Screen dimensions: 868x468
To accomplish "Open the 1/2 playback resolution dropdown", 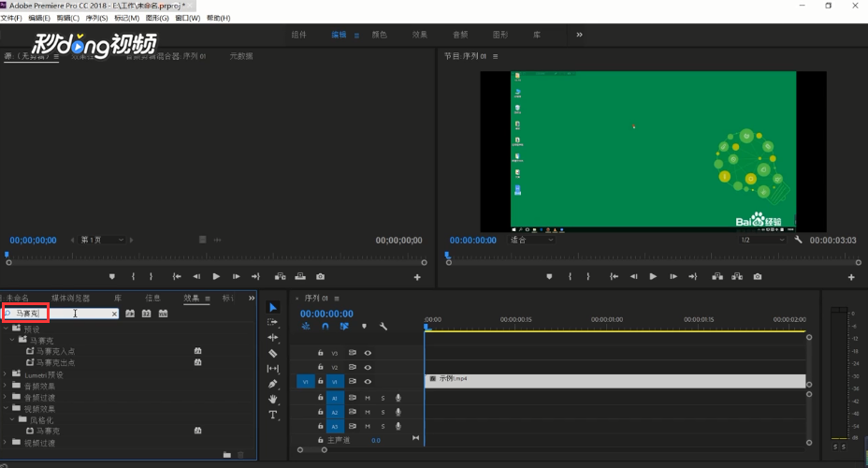I will click(x=762, y=240).
